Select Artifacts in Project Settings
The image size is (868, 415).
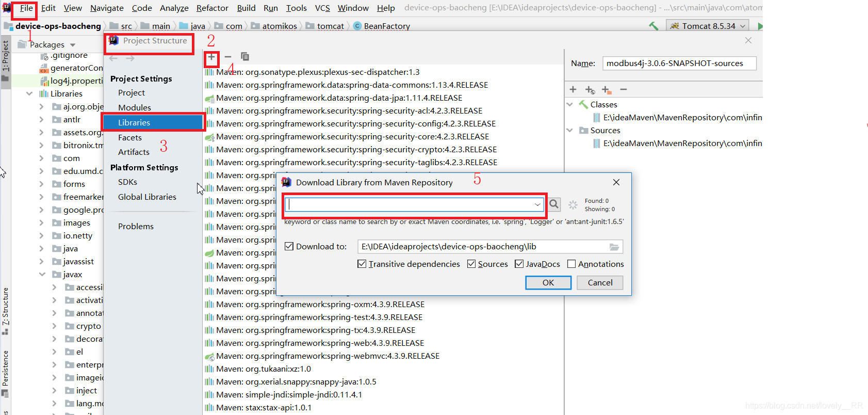click(x=134, y=152)
